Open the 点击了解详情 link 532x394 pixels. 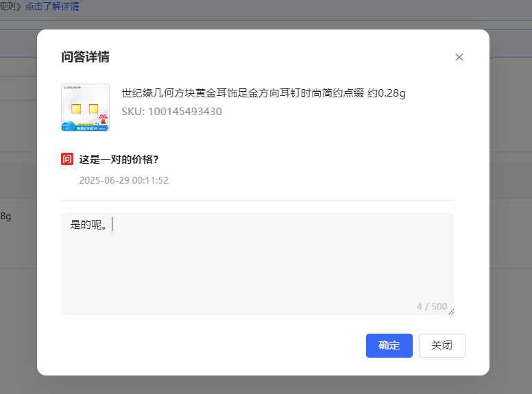click(52, 7)
